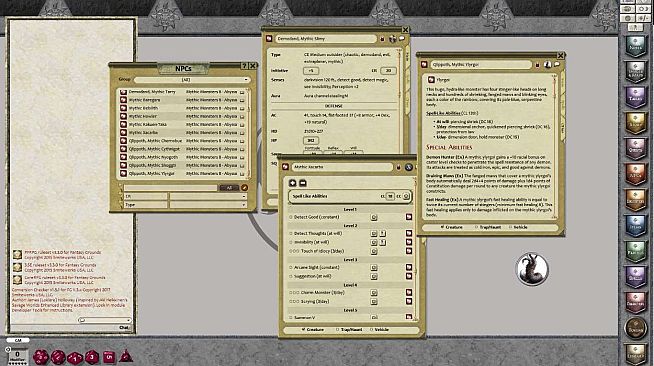Toggle the circle button on Spell Like Abilities header
This screenshot has width=654, height=366.
point(406,196)
